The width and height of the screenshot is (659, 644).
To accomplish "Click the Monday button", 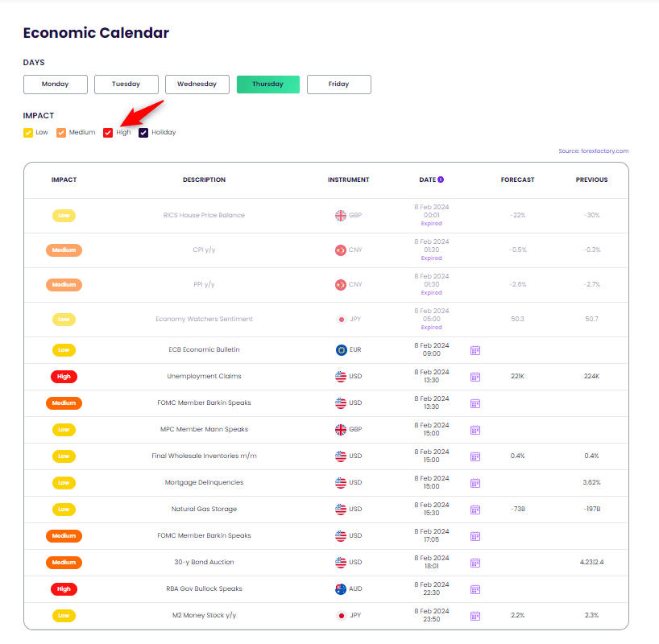I will pos(55,84).
